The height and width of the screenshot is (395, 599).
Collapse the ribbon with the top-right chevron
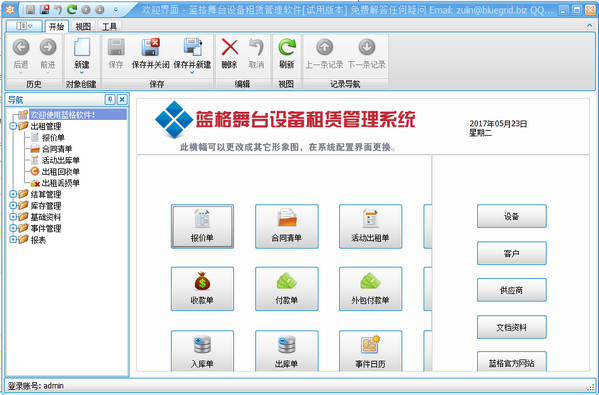[x=589, y=25]
